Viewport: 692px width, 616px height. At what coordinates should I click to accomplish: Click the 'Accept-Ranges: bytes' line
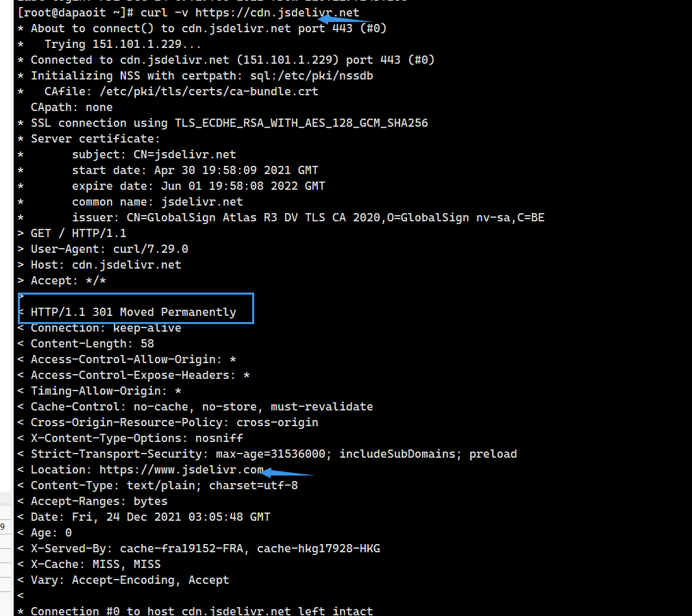[x=92, y=502]
